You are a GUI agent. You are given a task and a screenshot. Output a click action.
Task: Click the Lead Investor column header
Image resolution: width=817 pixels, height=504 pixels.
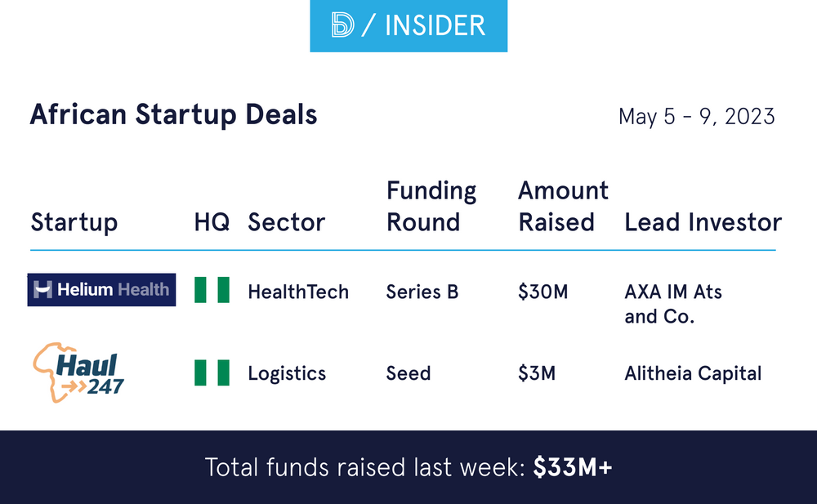click(x=703, y=222)
